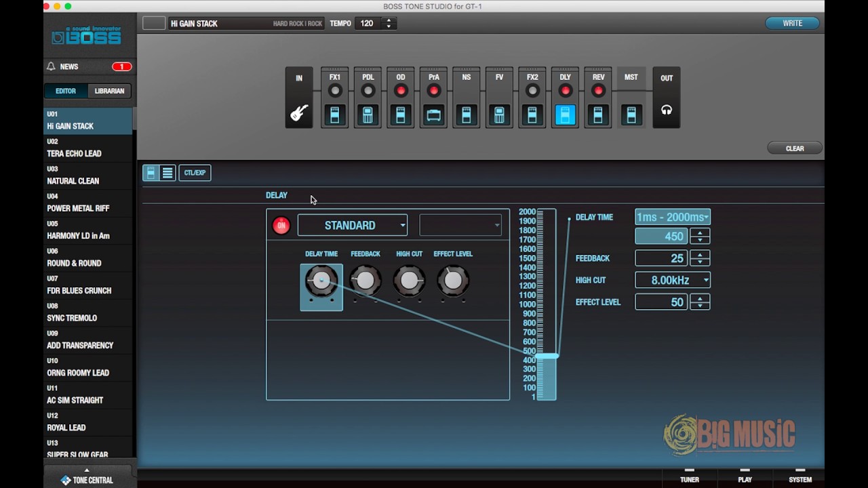Open the 1ms - 2000ms range dropdown
This screenshot has height=488, width=868.
tap(673, 217)
